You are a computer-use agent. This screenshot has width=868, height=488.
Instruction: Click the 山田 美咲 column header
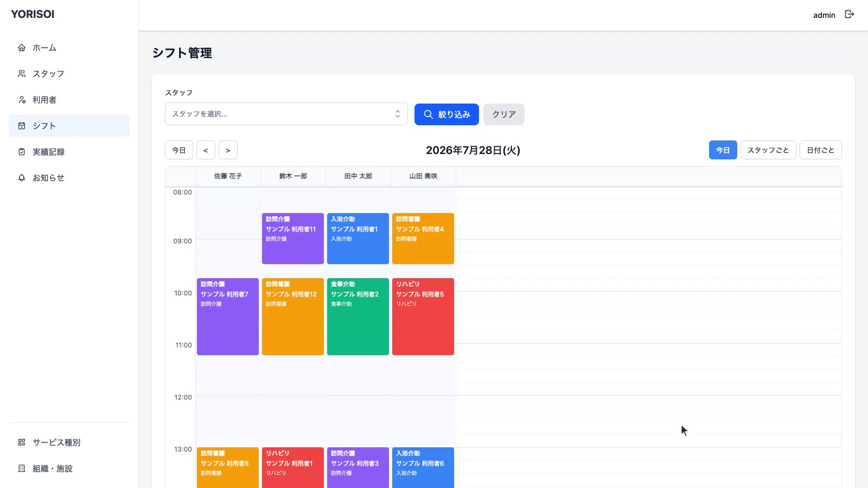[423, 176]
